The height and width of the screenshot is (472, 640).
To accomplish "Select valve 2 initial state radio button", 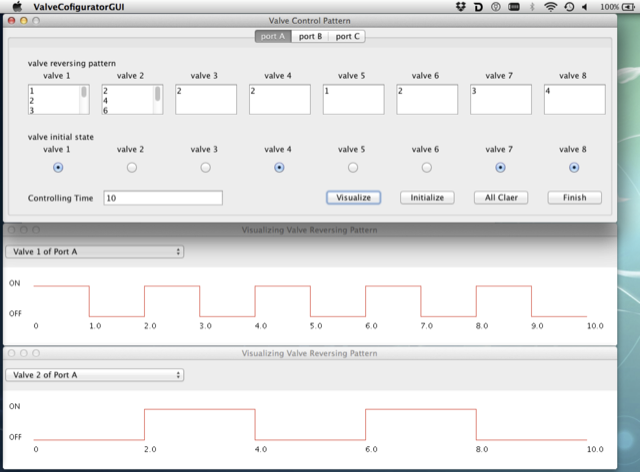I will 131,167.
